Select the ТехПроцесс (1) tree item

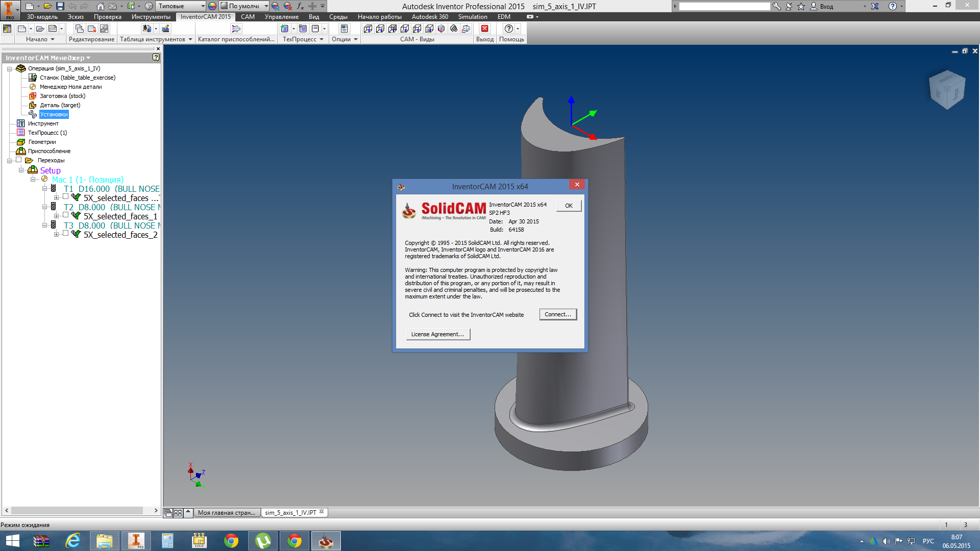click(47, 133)
